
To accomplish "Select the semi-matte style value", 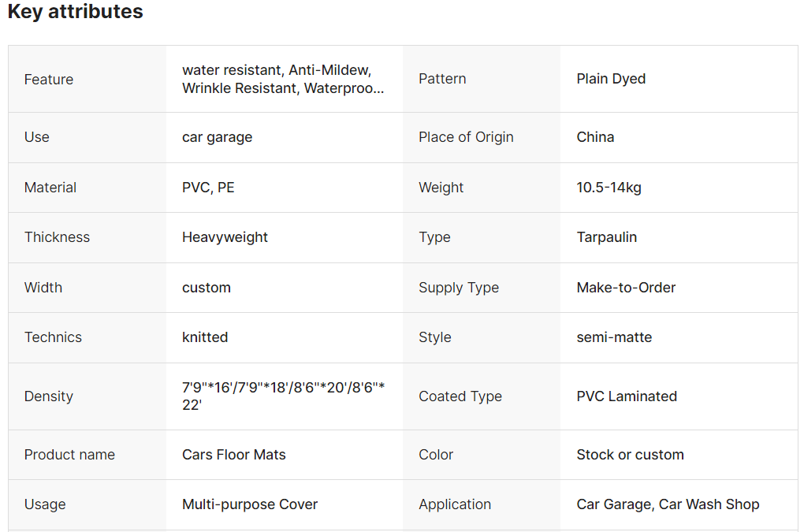I will (x=614, y=337).
